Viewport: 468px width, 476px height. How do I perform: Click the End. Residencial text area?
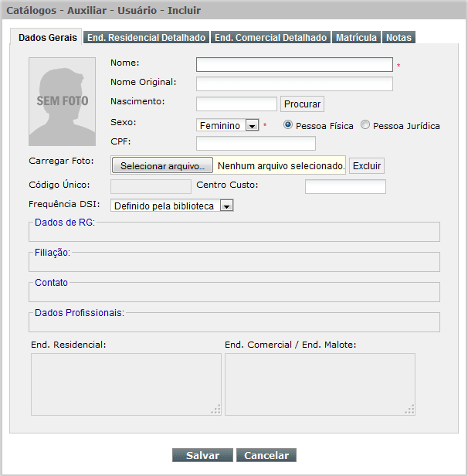point(126,384)
